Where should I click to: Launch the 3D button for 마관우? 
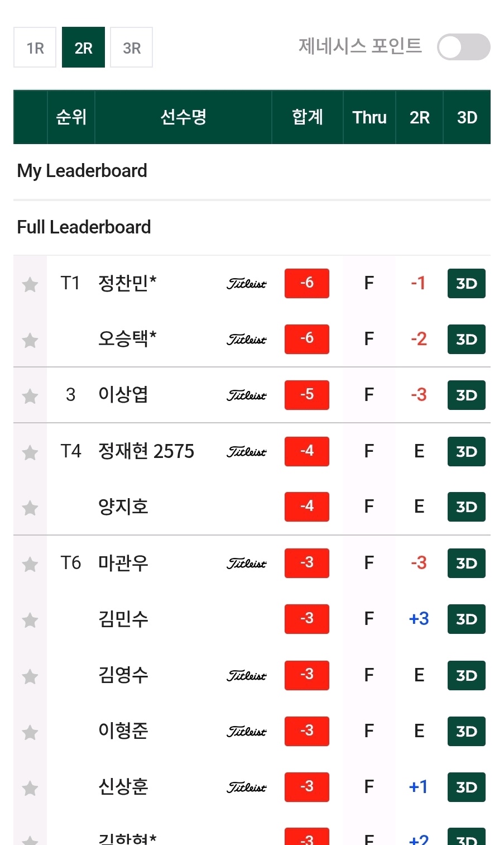point(467,563)
